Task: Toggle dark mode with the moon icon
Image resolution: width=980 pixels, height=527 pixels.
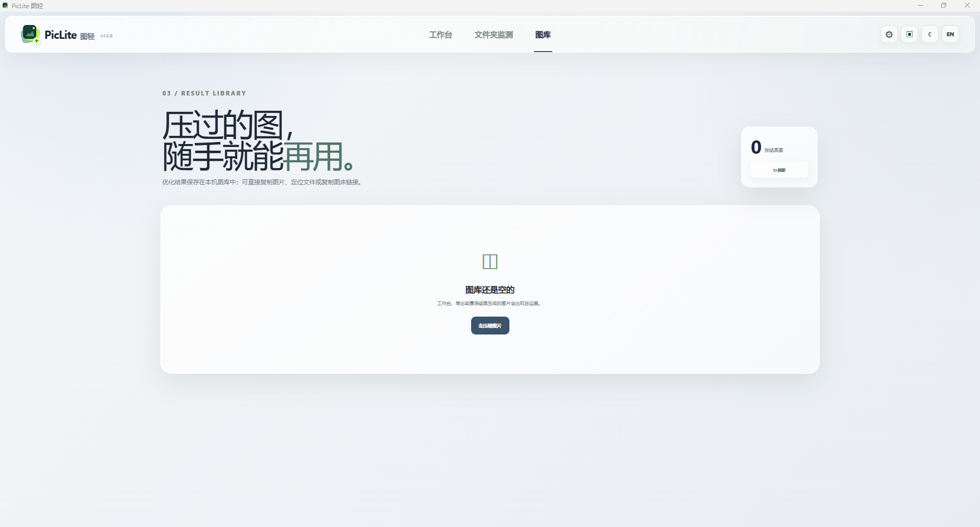Action: (930, 34)
